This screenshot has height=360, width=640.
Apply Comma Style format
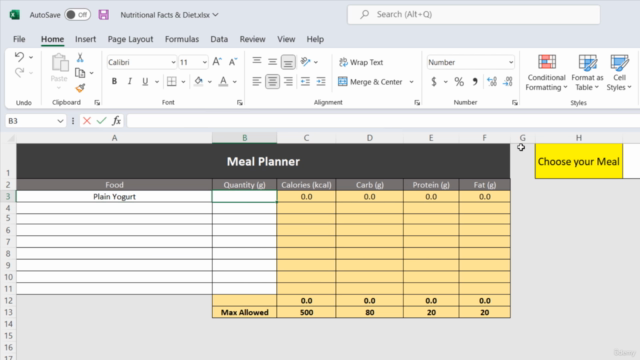475,82
